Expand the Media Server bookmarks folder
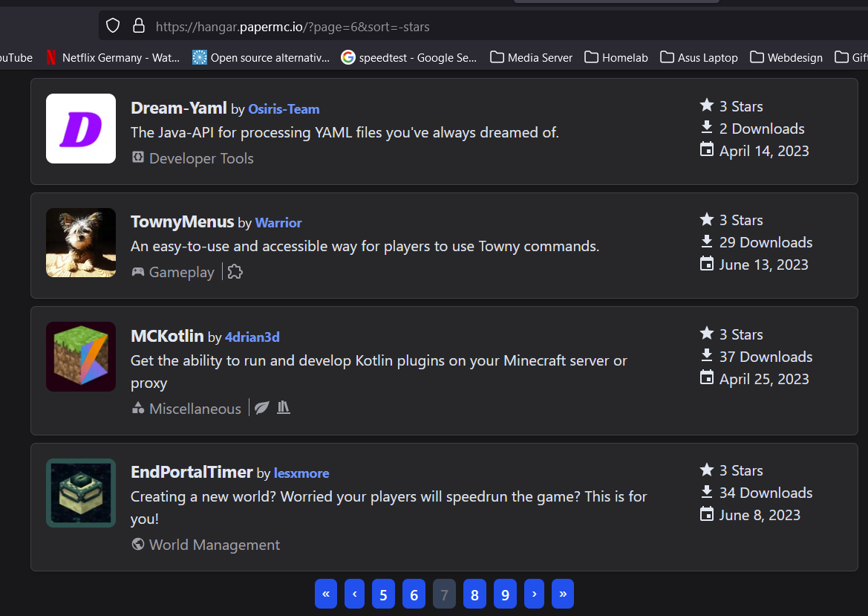The image size is (868, 616). tap(531, 57)
